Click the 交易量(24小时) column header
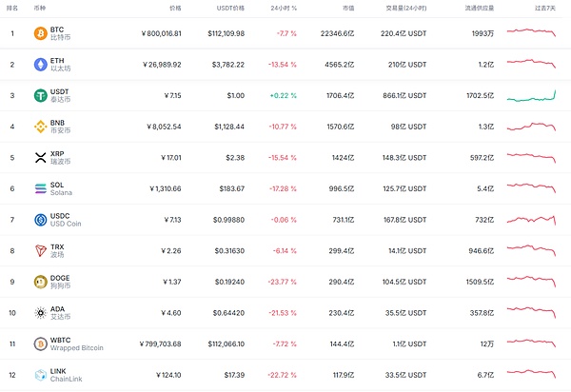This screenshot has height=392, width=571. tap(408, 8)
